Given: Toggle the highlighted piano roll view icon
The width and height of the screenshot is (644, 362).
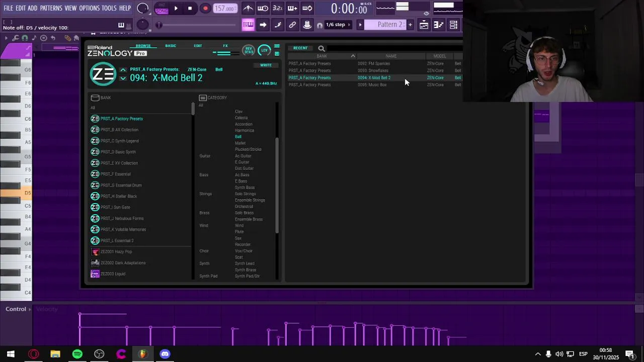Looking at the screenshot, I should 248,25.
